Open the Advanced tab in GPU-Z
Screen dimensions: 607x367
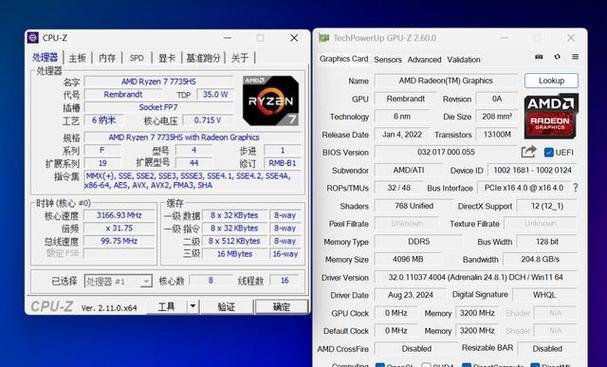[x=424, y=60]
